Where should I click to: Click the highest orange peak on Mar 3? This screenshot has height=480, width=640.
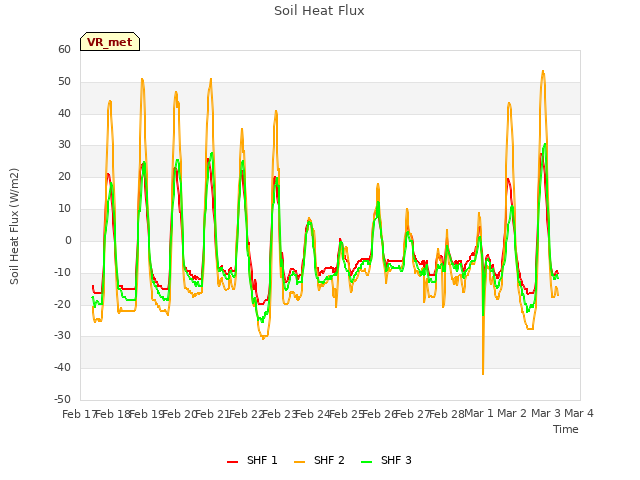tap(543, 72)
